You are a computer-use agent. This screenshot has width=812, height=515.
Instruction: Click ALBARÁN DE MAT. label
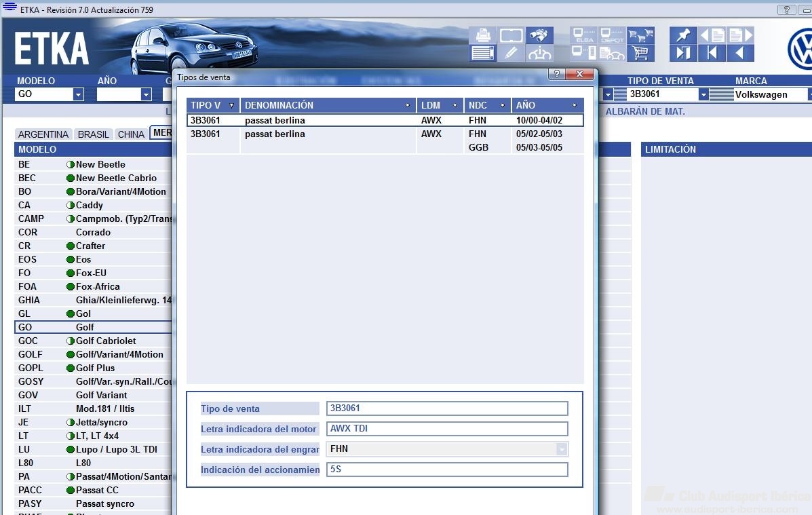645,111
